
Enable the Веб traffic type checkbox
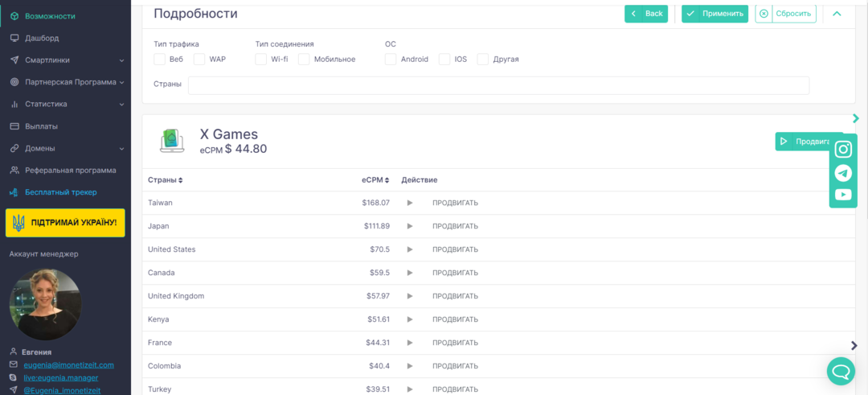[x=159, y=60]
